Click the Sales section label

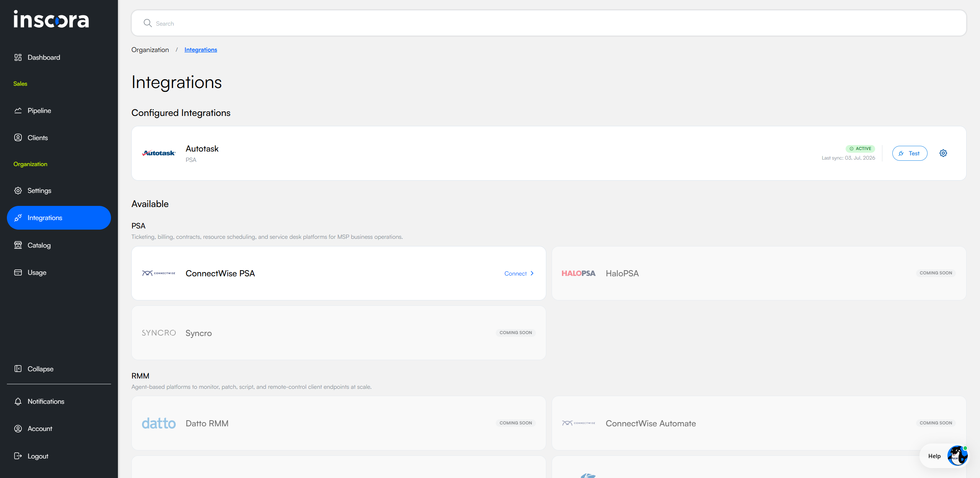coord(20,84)
